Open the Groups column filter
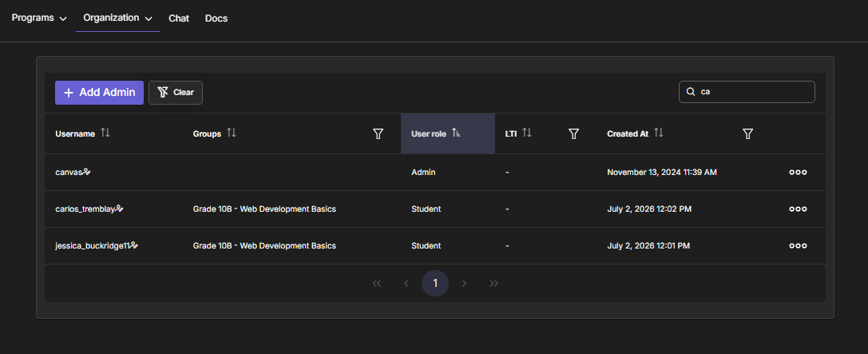The image size is (868, 354). [378, 133]
